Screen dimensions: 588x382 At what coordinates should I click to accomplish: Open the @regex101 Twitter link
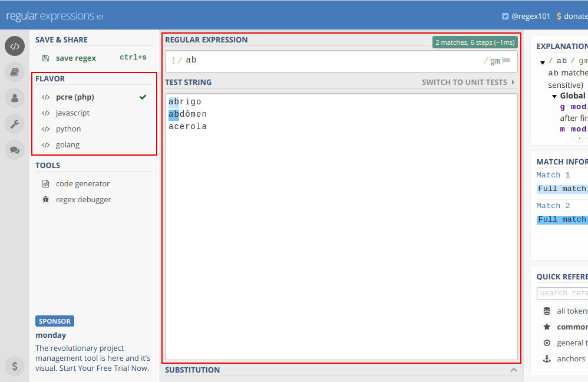pyautogui.click(x=526, y=16)
